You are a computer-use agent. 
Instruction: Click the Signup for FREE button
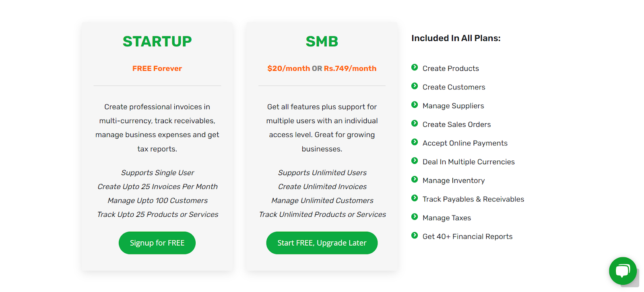coord(157,242)
